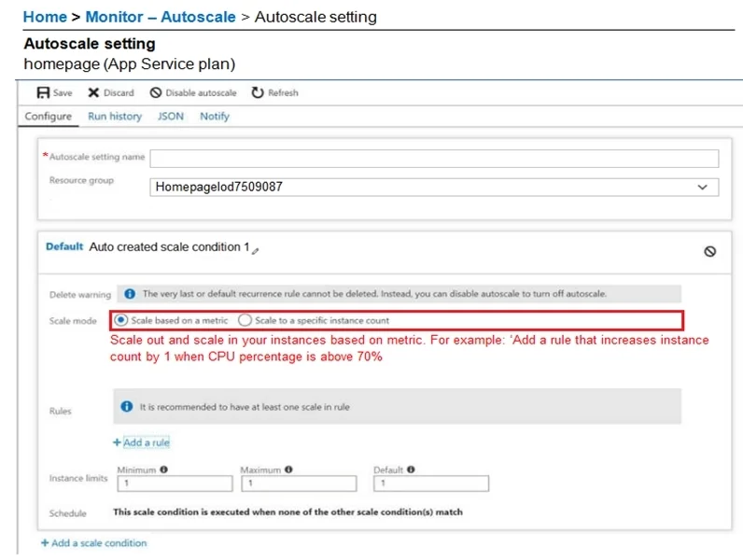This screenshot has width=743, height=560.
Task: Click the 'Instance limits' label
Action: point(78,478)
